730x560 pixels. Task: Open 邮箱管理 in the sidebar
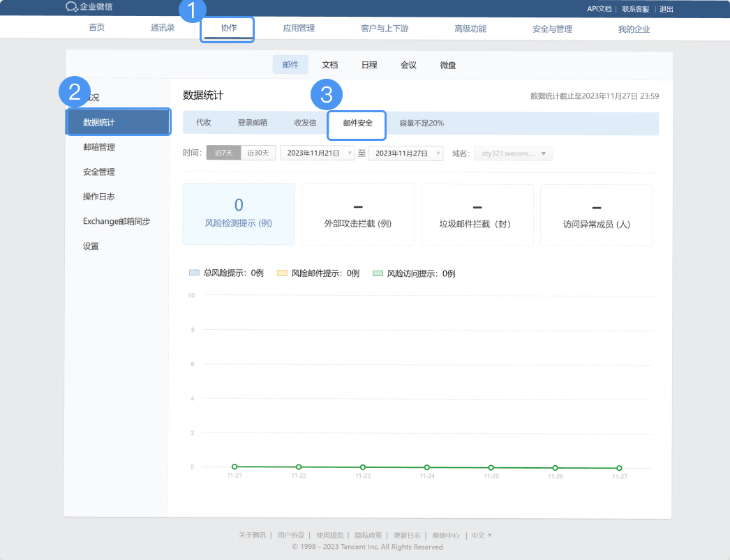pyautogui.click(x=99, y=147)
